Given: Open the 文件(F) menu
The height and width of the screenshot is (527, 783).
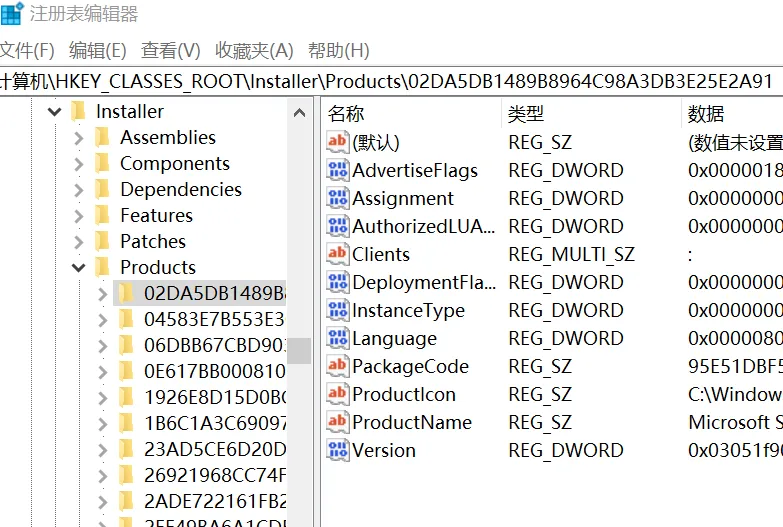Looking at the screenshot, I should pos(27,50).
